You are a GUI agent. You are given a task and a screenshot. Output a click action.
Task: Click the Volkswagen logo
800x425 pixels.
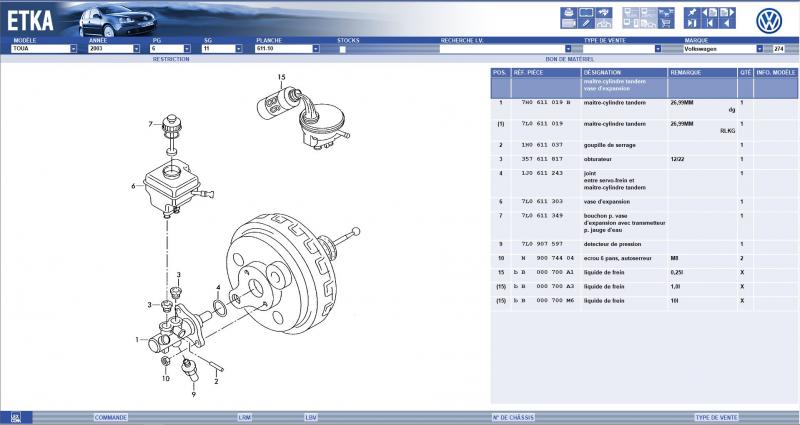768,19
